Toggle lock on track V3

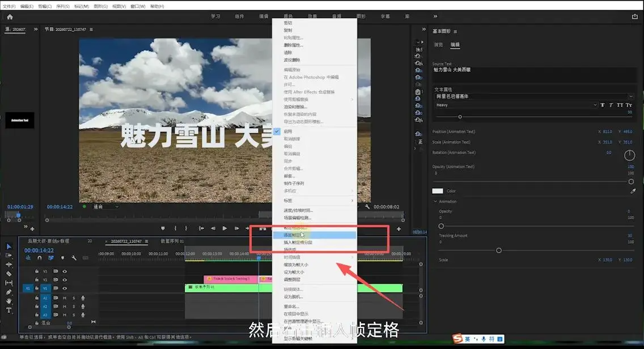point(37,271)
